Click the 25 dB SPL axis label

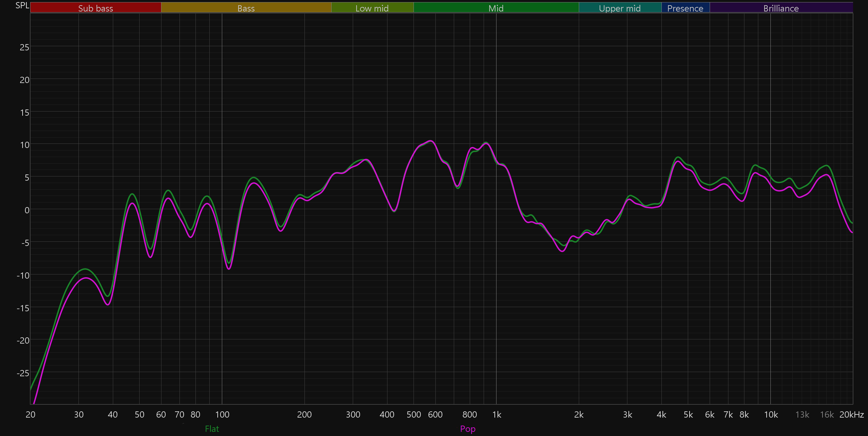(24, 47)
